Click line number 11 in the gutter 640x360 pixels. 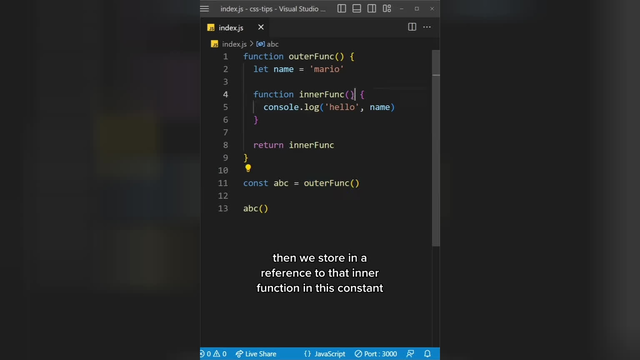223,183
